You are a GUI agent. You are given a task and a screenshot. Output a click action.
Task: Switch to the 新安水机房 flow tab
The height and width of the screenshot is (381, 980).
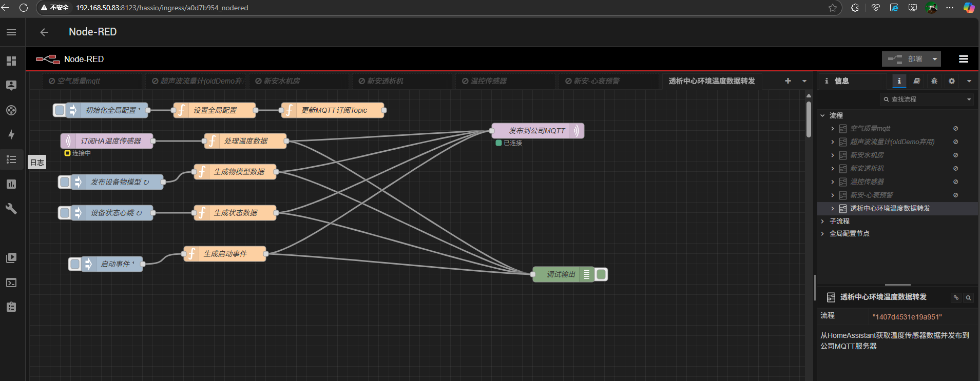pos(281,81)
